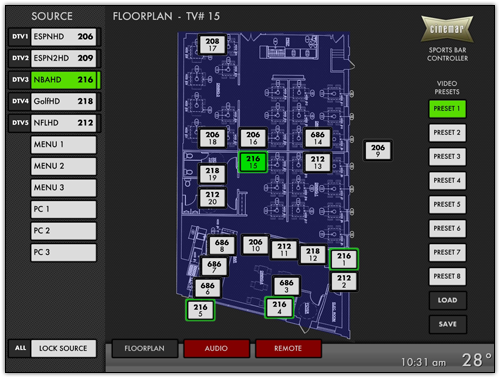Click the SAVE preset button
Image resolution: width=500 pixels, height=378 pixels.
(x=447, y=324)
